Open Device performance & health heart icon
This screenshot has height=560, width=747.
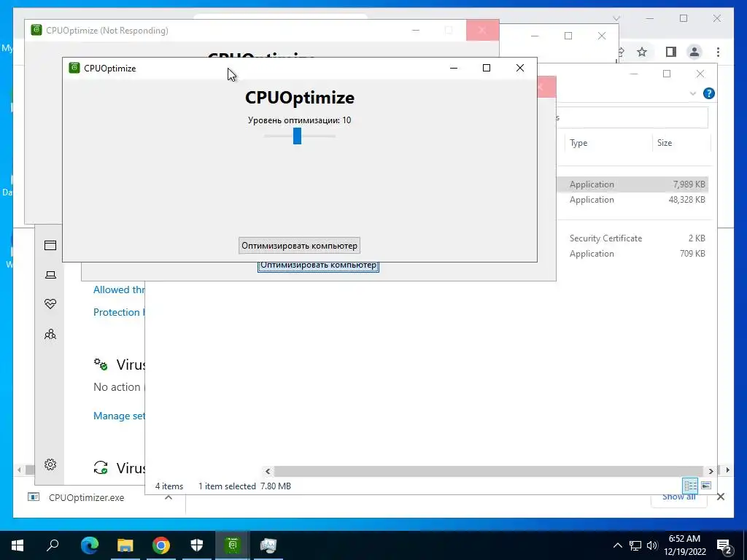(x=50, y=304)
